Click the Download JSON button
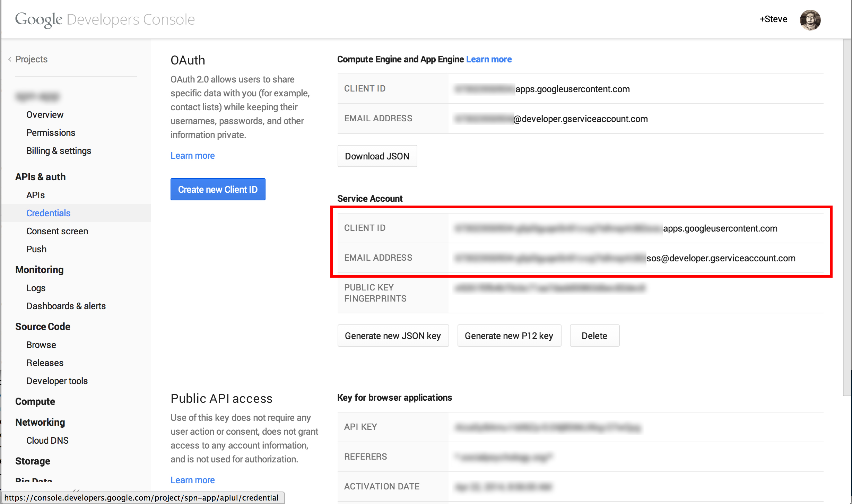This screenshot has height=504, width=852. [x=377, y=156]
